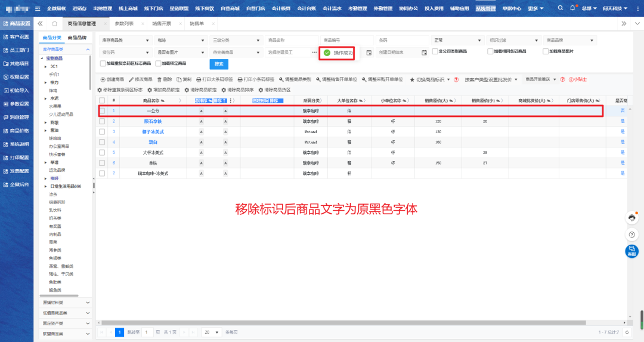644x342 pixels.
Task: Check the 加载商品图片 checkbox
Action: click(x=545, y=52)
